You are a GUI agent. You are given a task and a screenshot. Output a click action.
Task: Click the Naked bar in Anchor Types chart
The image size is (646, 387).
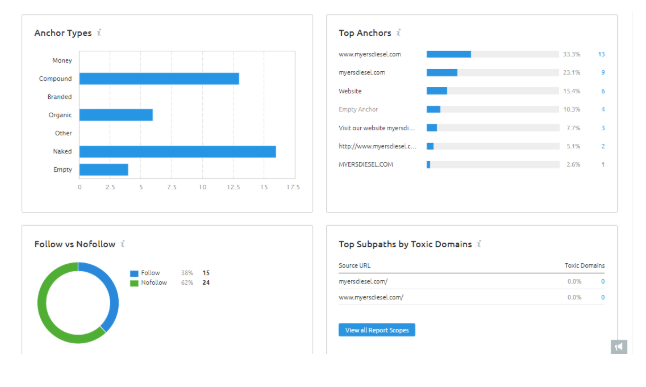click(178, 152)
